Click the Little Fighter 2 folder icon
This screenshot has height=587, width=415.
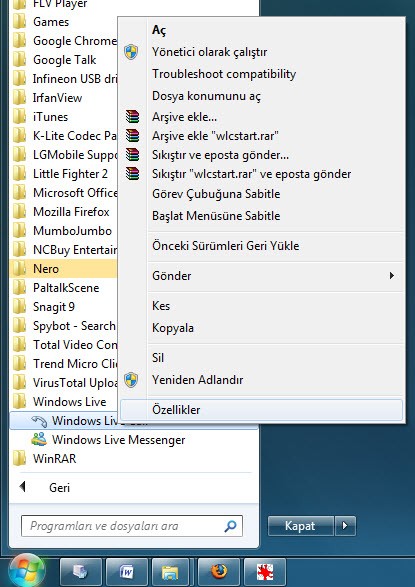pyautogui.click(x=19, y=174)
